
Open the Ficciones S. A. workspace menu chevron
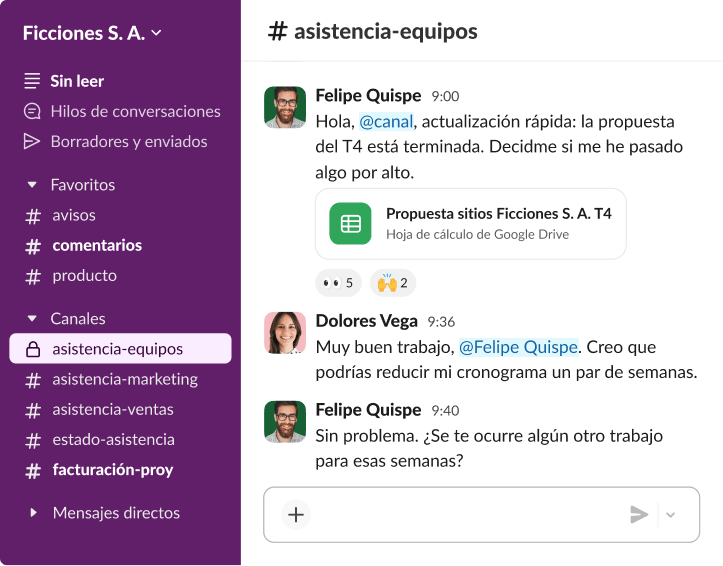tap(156, 33)
